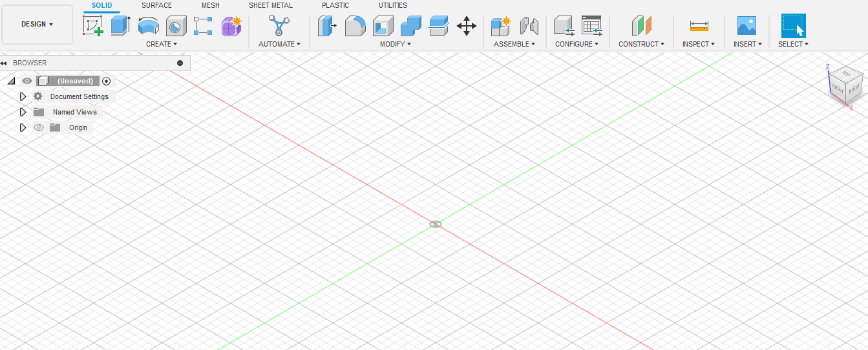The image size is (868, 350).
Task: Click the Origin folder icon
Action: click(x=55, y=127)
